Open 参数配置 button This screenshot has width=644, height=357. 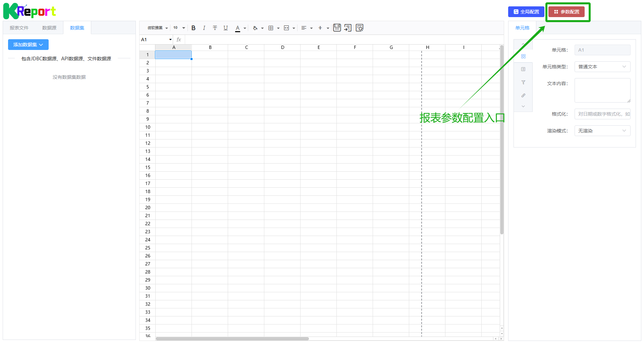(x=567, y=12)
